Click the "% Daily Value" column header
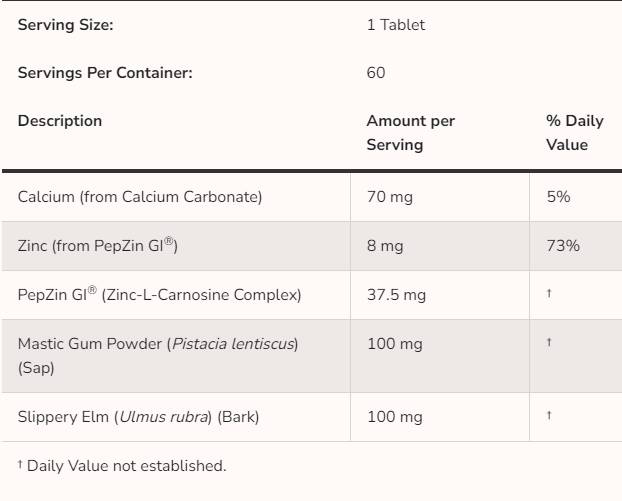Screen dimensions: 622x501 [x=574, y=133]
